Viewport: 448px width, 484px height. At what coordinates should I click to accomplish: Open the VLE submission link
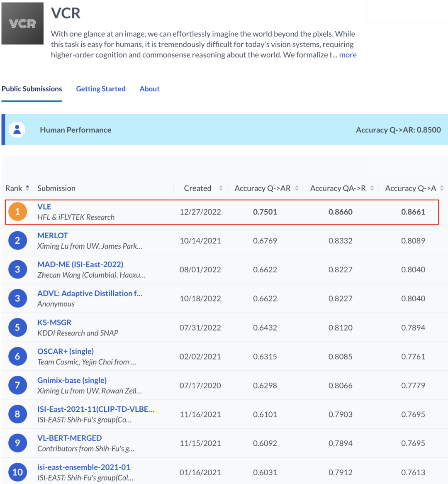(44, 206)
